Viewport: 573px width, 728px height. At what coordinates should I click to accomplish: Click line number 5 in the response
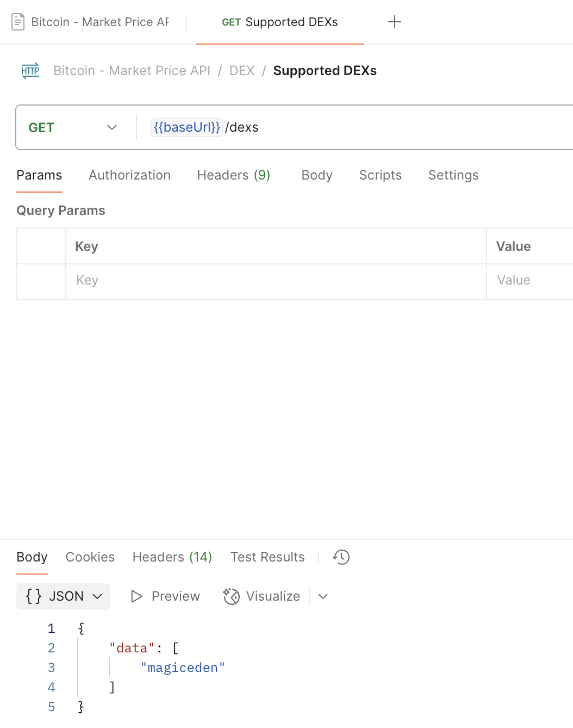(x=51, y=707)
